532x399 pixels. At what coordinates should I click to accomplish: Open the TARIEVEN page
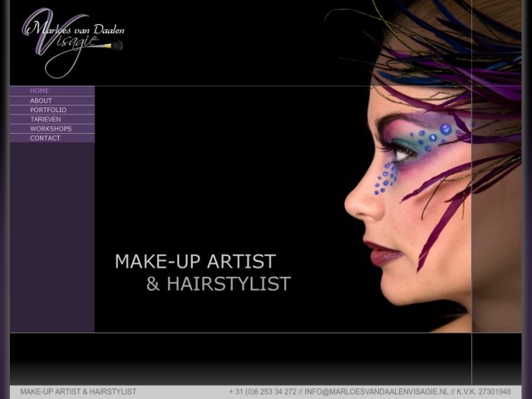click(46, 120)
